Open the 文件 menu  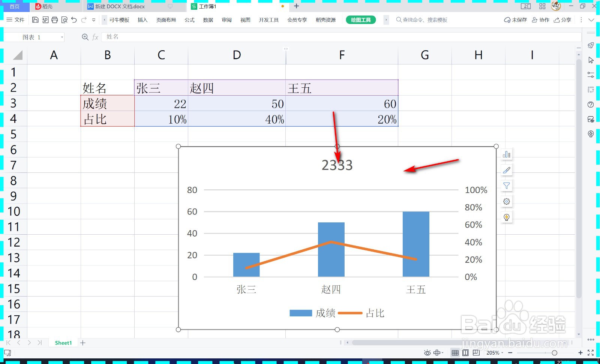click(16, 20)
